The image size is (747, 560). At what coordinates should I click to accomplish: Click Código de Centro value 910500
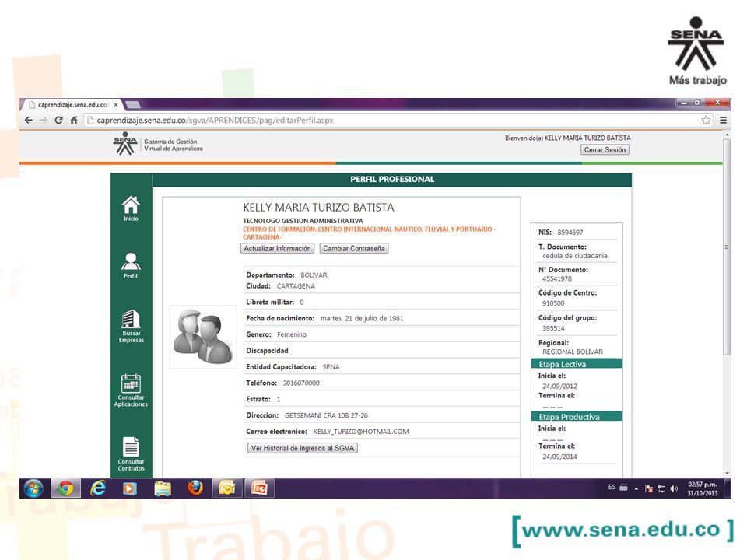click(553, 303)
